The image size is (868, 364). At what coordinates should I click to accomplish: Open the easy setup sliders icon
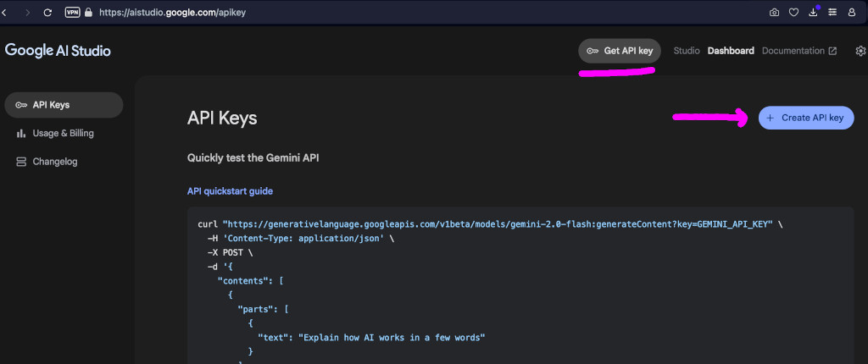832,12
